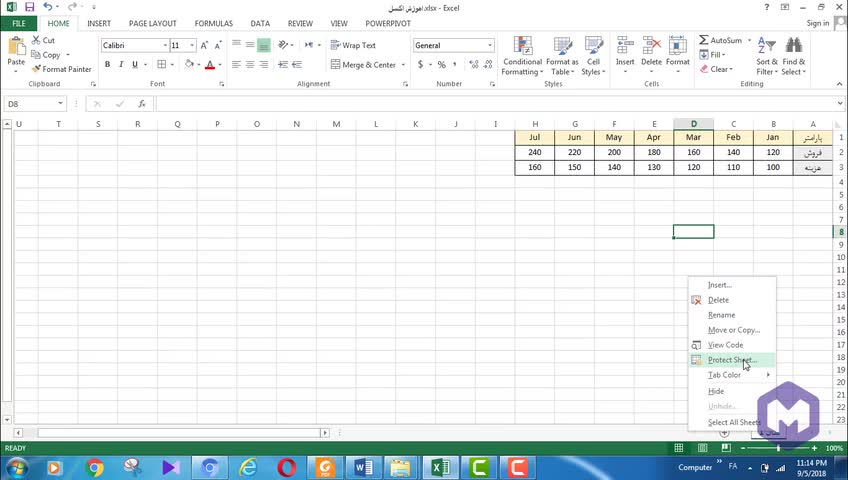This screenshot has height=480, width=848.
Task: Click the Cut scissors command
Action: pos(43,40)
